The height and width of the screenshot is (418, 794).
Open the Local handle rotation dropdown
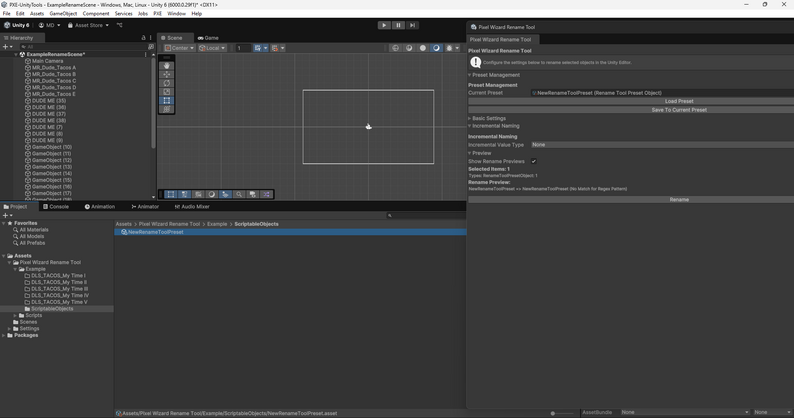212,48
